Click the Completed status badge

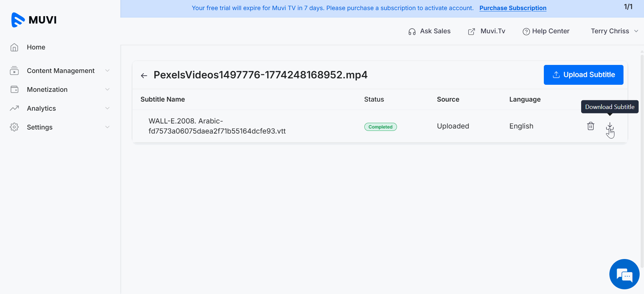[380, 127]
